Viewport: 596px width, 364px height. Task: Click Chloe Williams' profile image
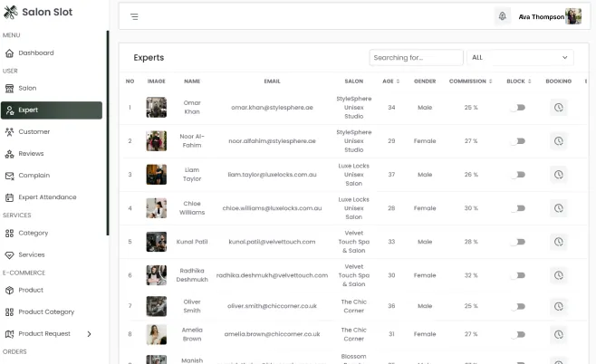tap(156, 208)
